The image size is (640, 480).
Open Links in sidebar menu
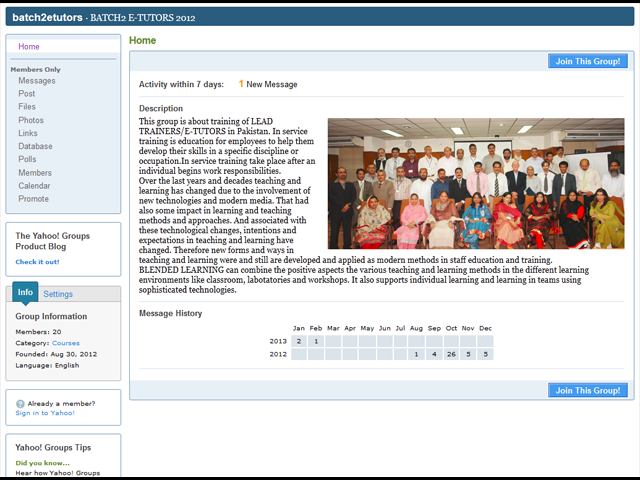pos(28,133)
